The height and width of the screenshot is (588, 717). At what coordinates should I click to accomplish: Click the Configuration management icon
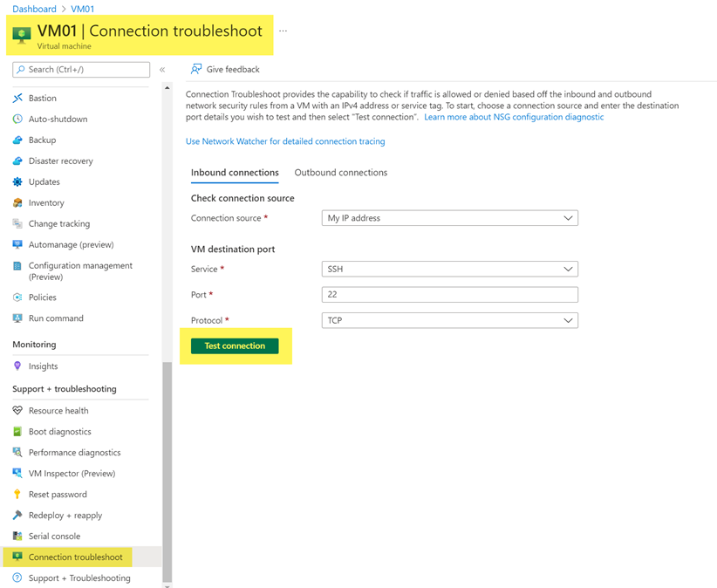click(17, 266)
